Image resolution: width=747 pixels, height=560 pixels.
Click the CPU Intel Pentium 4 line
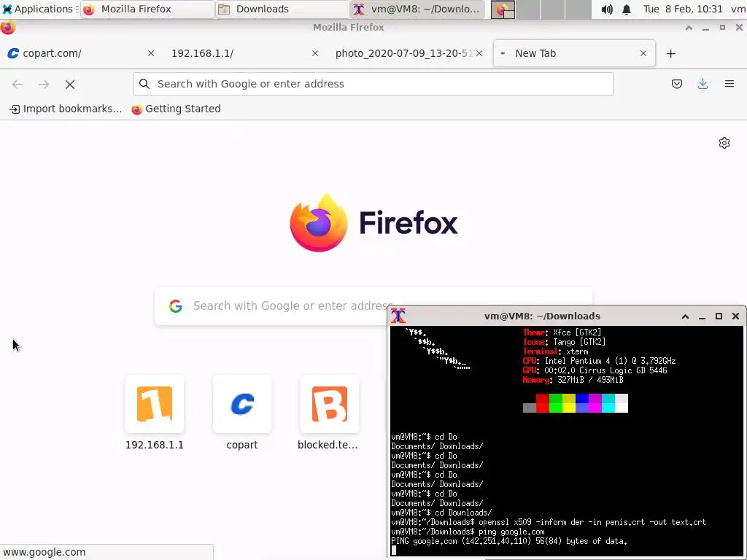(x=600, y=361)
